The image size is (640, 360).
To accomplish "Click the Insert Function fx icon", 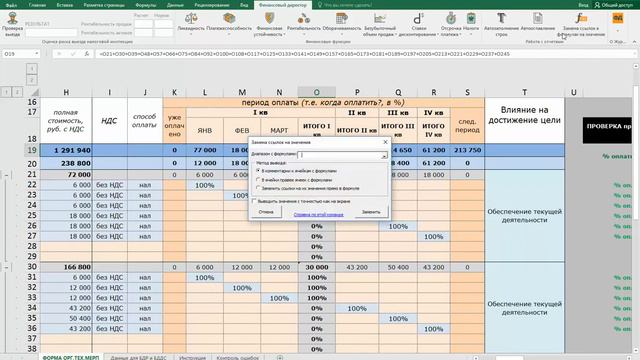I will click(87, 54).
